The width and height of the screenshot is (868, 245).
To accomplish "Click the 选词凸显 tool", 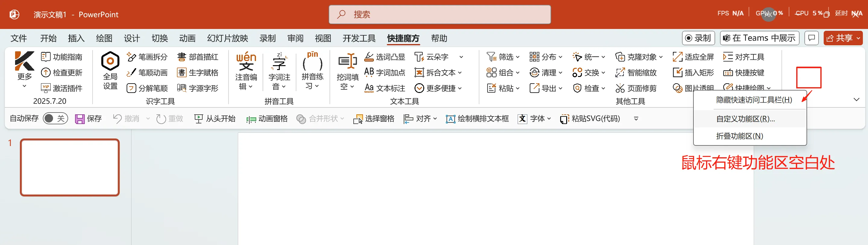I will (384, 57).
